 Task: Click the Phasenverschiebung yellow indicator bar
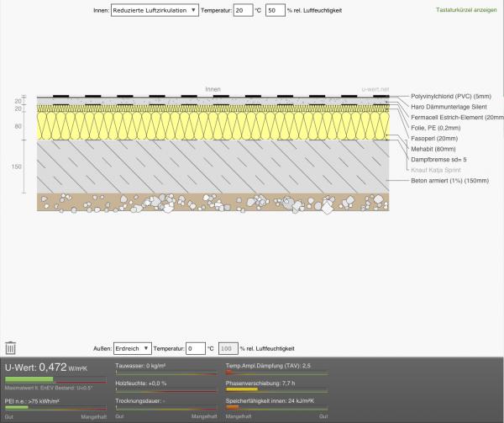[x=242, y=389]
